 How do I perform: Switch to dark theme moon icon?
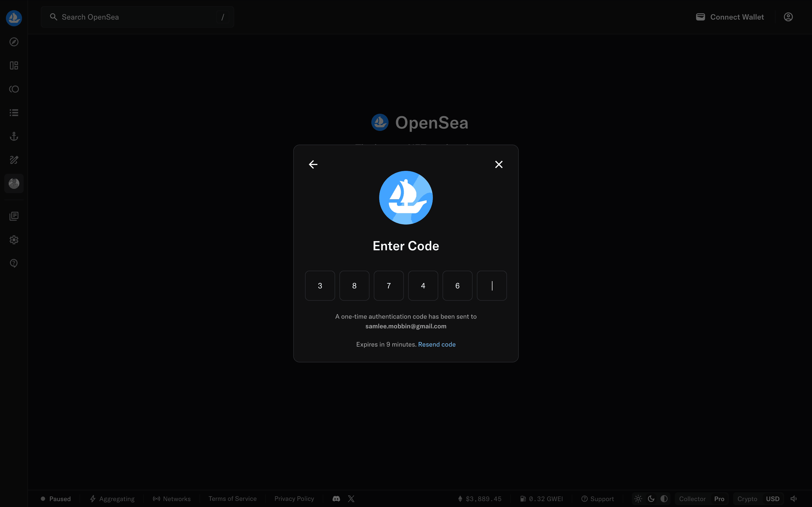pos(651,499)
